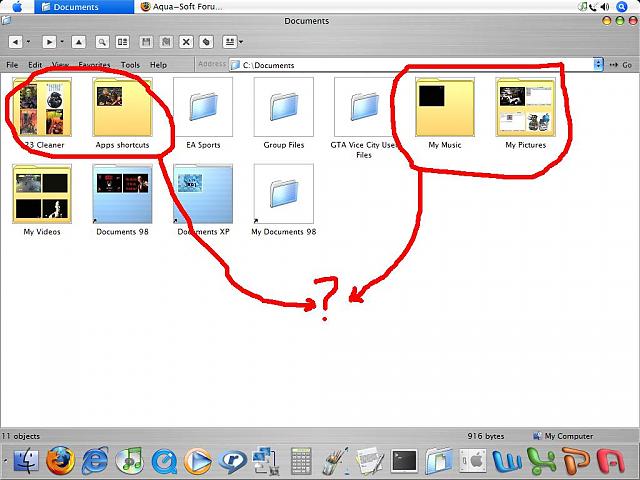This screenshot has width=640, height=480.
Task: Select the EA Sports folder
Action: (x=203, y=113)
